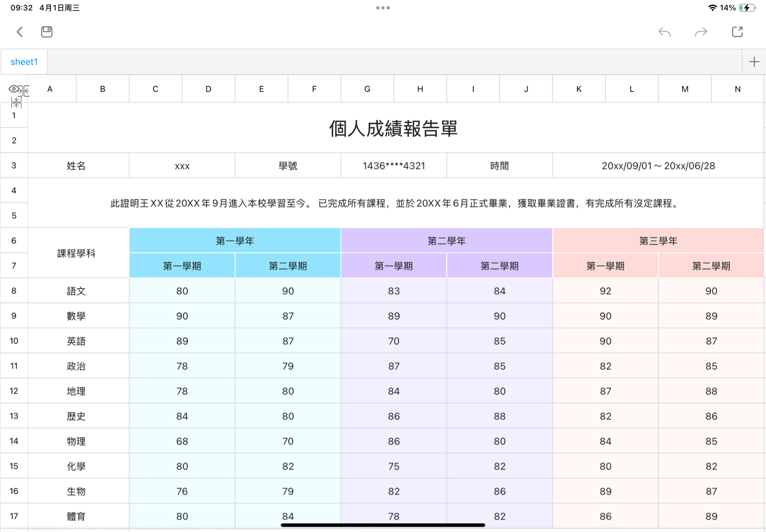Select the pink 第三學年 header cell

coord(658,241)
